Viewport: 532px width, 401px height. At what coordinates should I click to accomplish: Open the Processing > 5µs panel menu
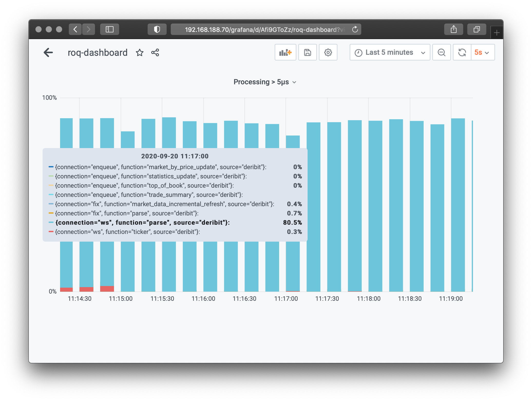265,82
